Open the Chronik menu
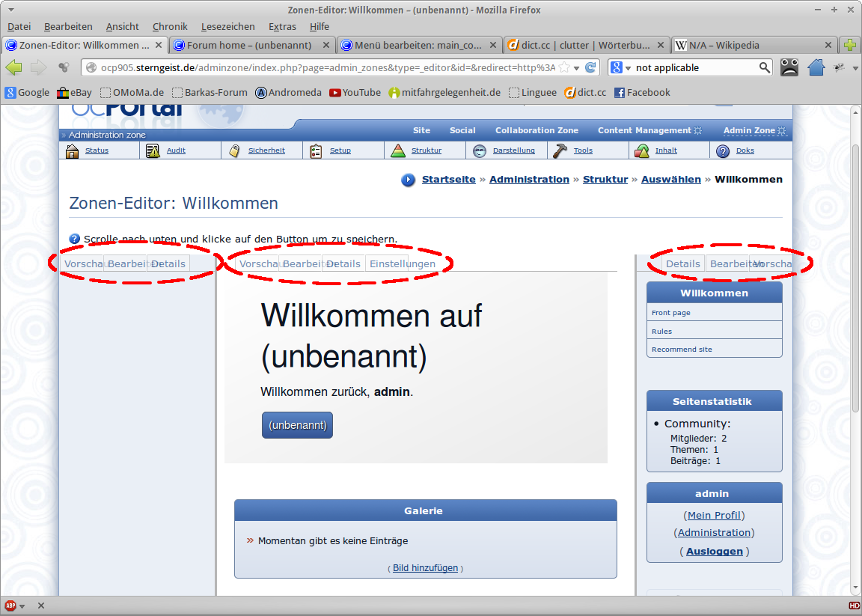862x616 pixels. click(170, 26)
